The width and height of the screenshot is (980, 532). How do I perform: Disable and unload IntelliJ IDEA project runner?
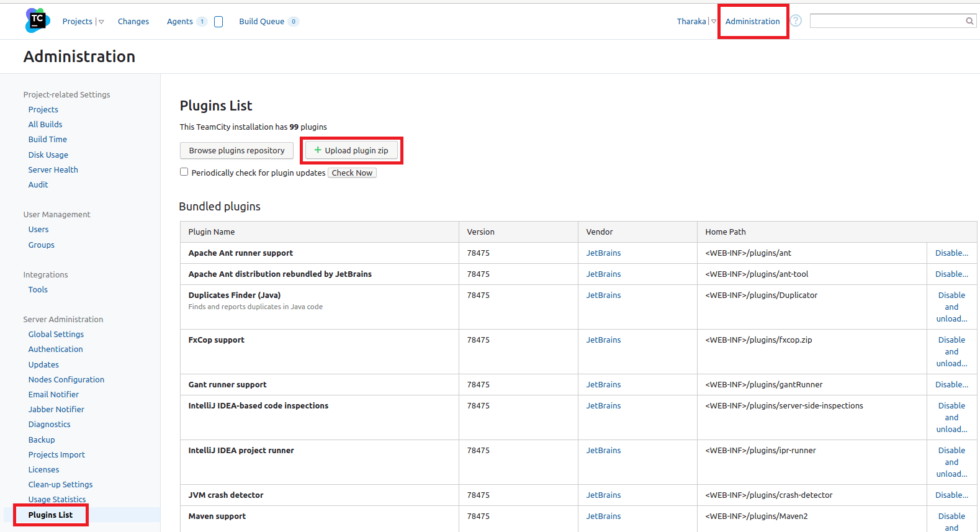pos(951,462)
